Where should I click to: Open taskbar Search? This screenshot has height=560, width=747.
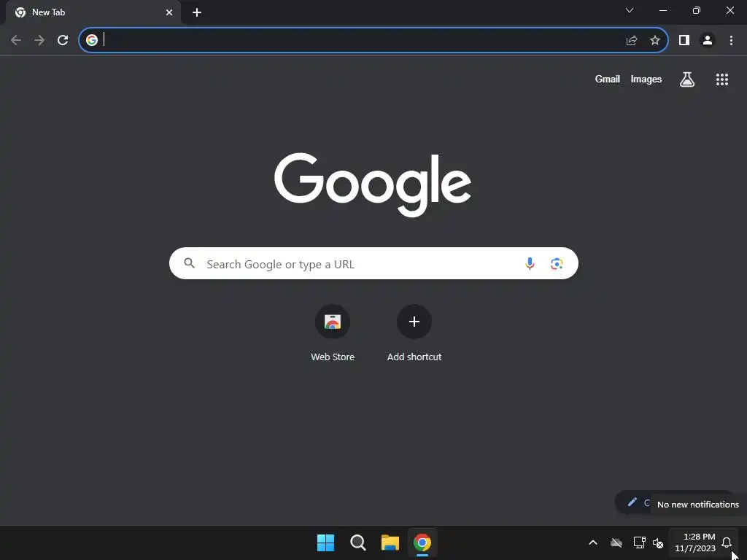[x=357, y=542]
